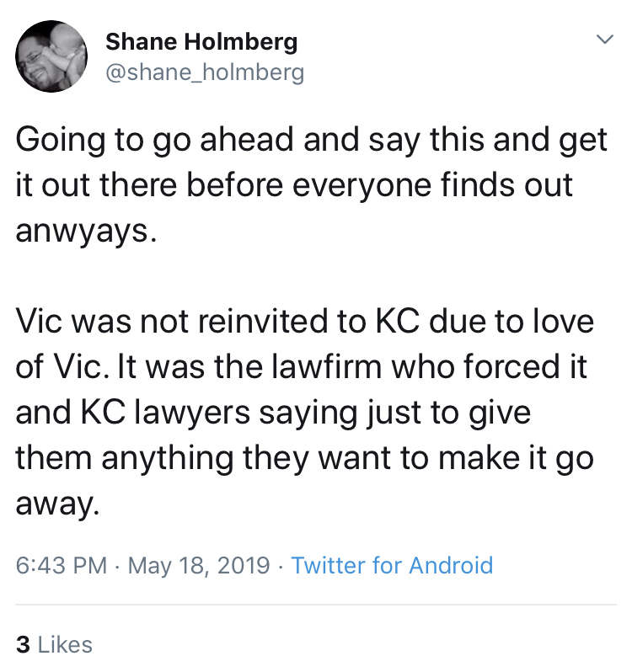
Task: Click the bold number 3 before Likes
Action: click(x=23, y=644)
